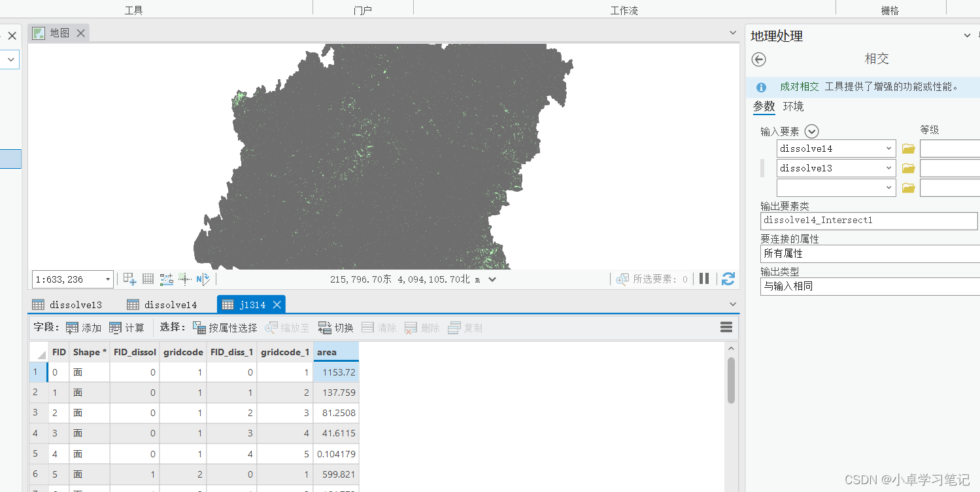The image size is (980, 492).
Task: Click the gridcode column header
Action: (183, 352)
